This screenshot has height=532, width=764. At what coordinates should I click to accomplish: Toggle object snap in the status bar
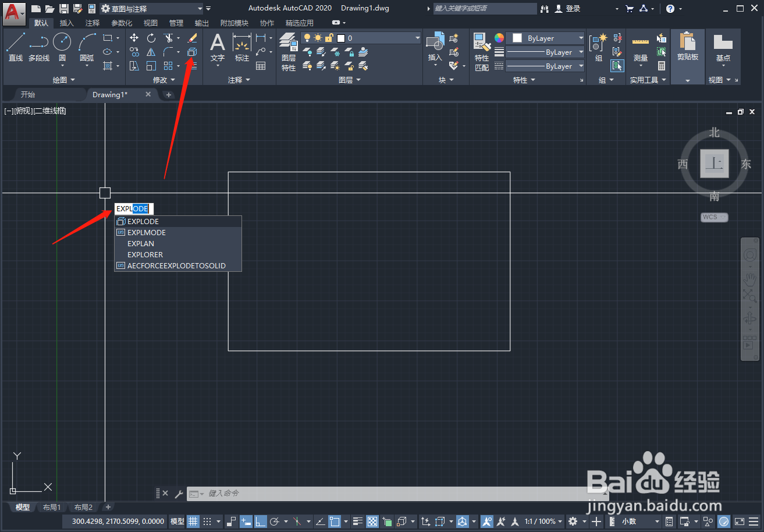[335, 522]
